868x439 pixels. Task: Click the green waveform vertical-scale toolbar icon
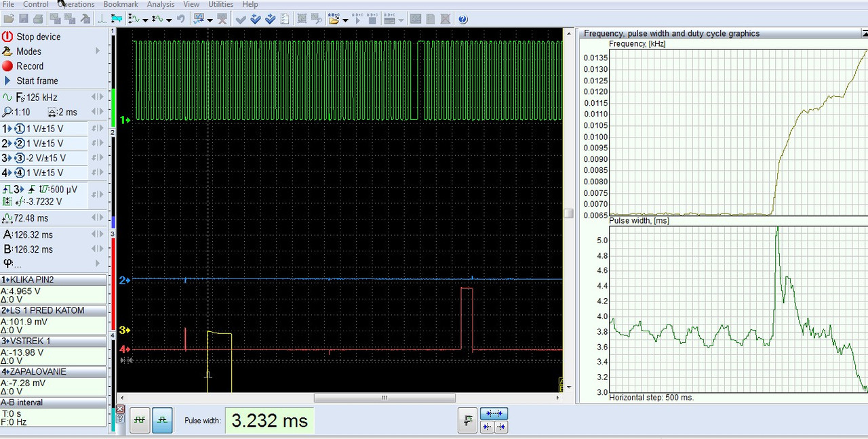(134, 19)
